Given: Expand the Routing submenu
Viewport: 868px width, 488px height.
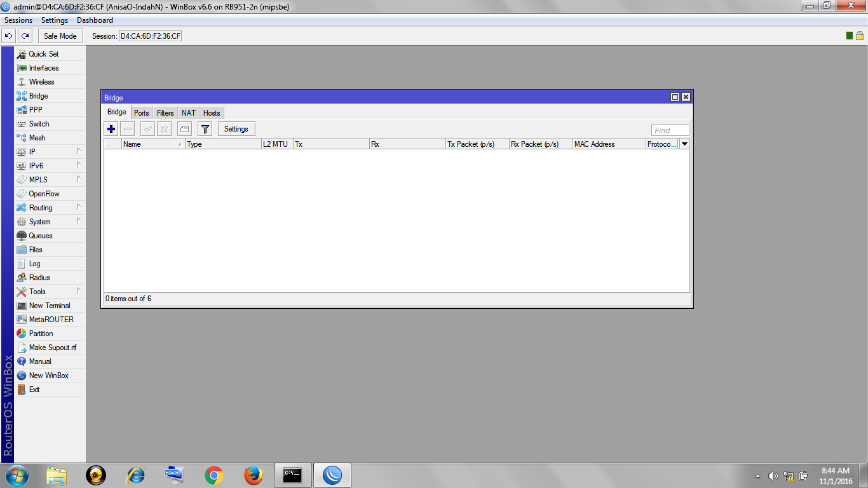Looking at the screenshot, I should (x=39, y=207).
